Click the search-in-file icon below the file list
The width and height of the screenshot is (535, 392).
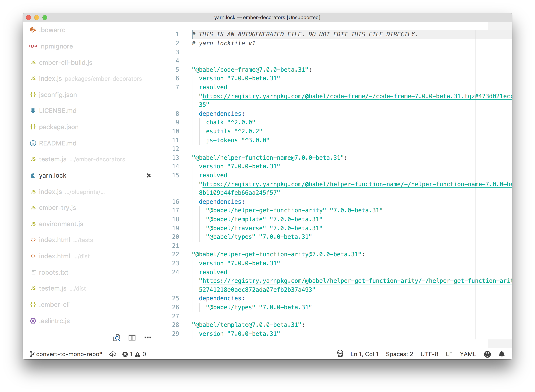point(117,337)
